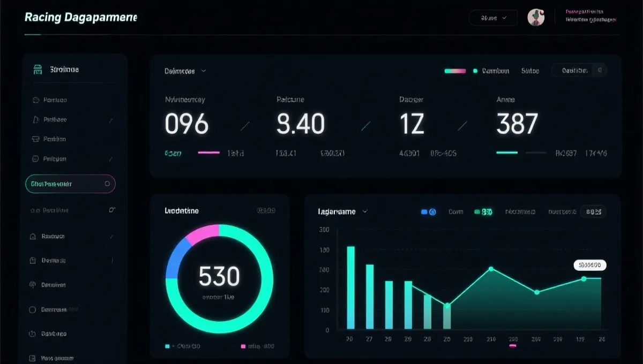Screen dimensions: 643x364
Task: Click the smiley face icon in sidebar
Action: coord(35,158)
